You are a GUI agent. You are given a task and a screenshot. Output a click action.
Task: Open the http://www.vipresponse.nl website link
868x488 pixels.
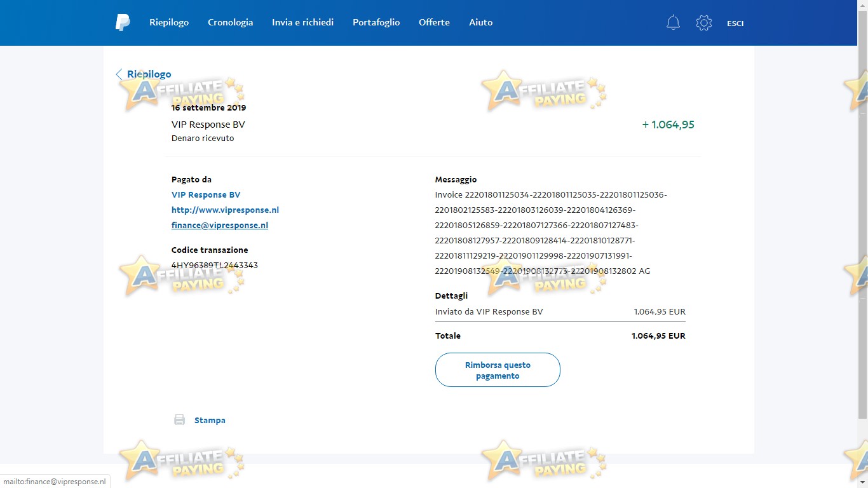[x=225, y=210]
